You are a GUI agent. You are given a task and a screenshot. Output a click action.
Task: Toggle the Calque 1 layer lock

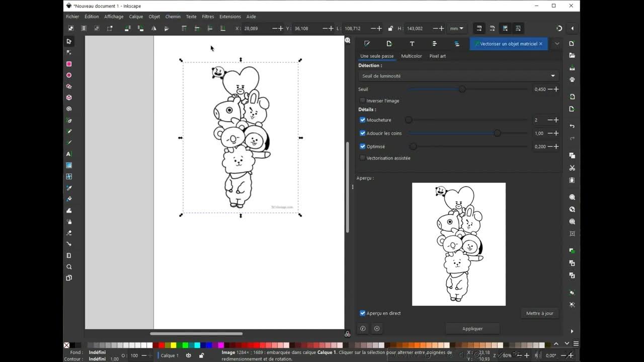[201, 355]
